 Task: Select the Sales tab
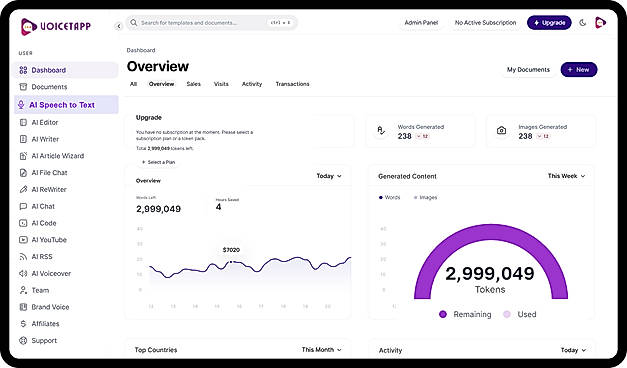(x=194, y=84)
